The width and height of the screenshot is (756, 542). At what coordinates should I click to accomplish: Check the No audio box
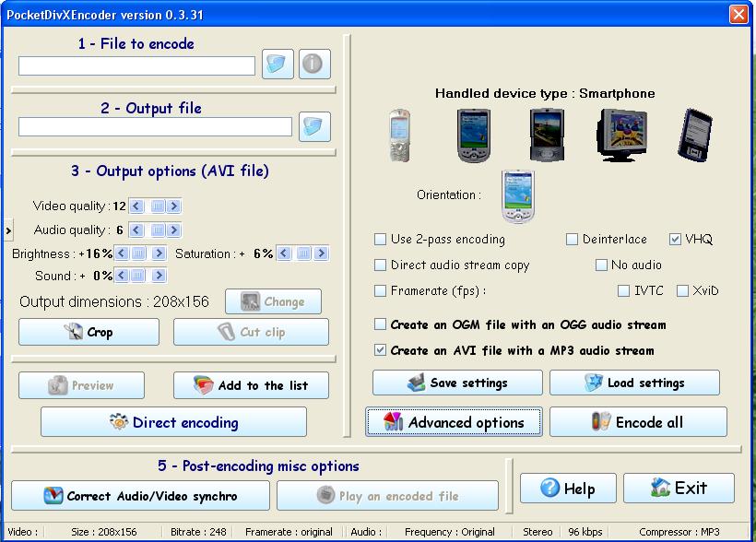(x=601, y=265)
